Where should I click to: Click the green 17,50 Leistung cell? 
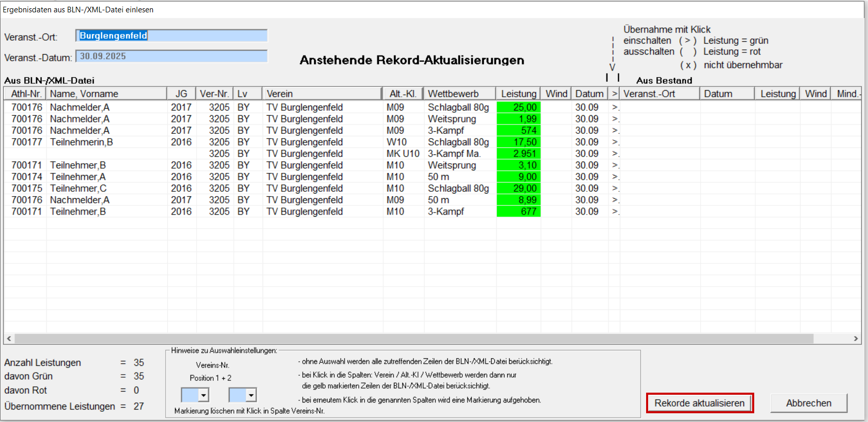point(518,142)
